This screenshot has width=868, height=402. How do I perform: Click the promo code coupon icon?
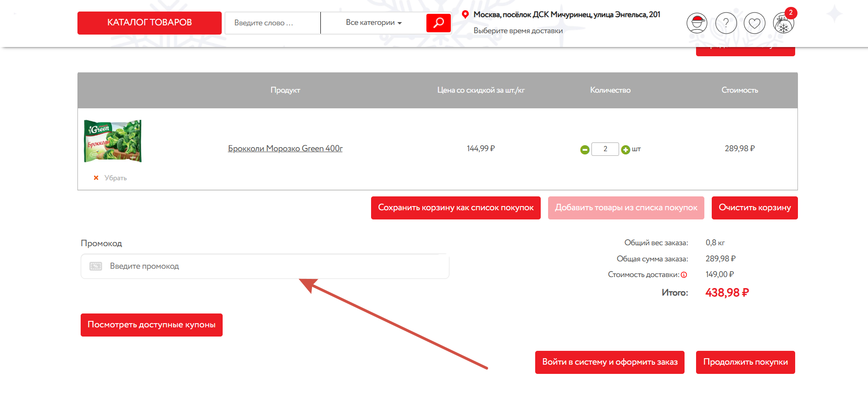96,266
